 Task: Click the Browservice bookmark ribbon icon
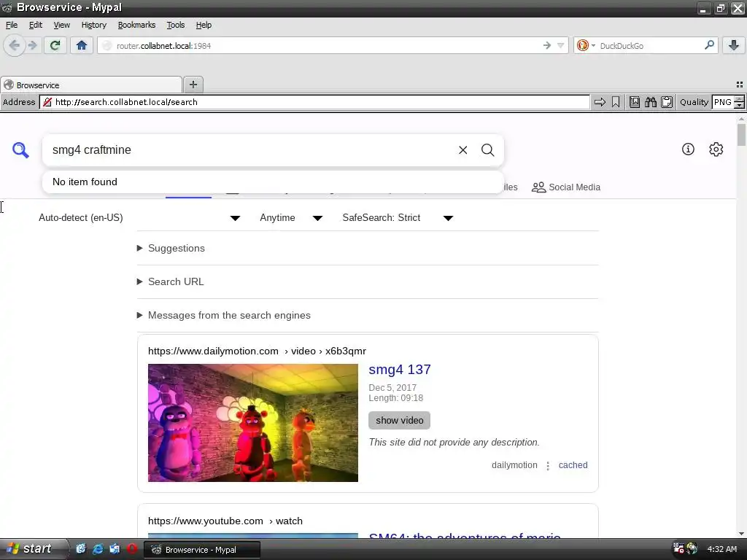pyautogui.click(x=616, y=102)
